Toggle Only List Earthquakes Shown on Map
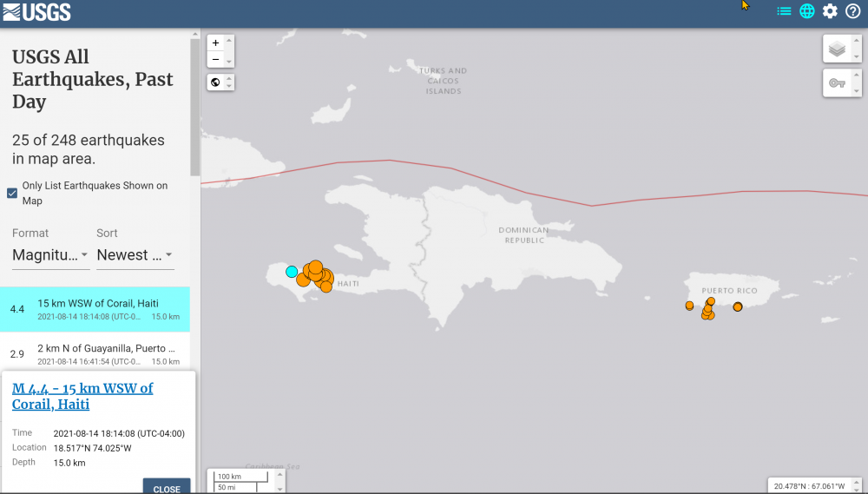This screenshot has width=868, height=494. pyautogui.click(x=12, y=193)
